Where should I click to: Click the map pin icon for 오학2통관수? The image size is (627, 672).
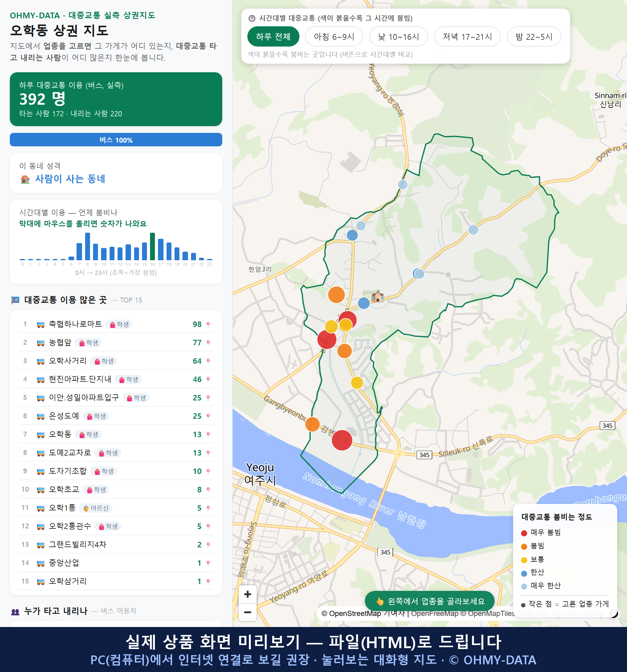click(208, 526)
